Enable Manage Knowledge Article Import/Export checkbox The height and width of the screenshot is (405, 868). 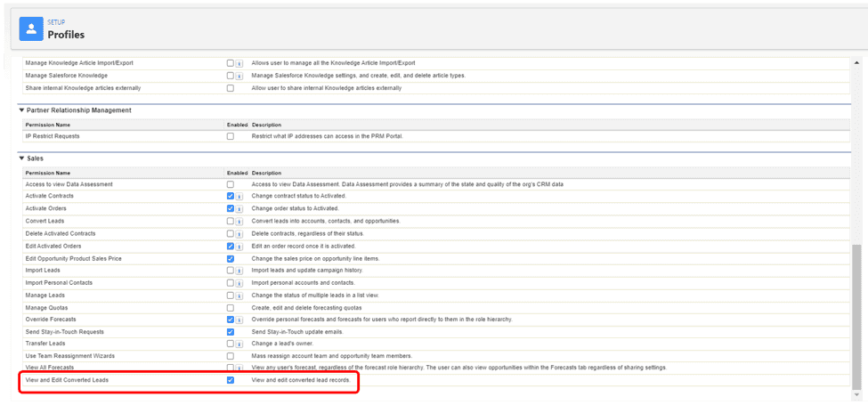click(231, 63)
